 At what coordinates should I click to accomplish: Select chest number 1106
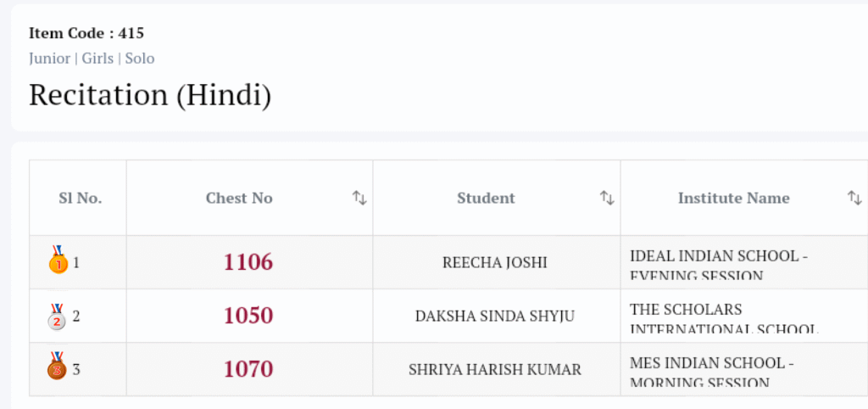248,262
